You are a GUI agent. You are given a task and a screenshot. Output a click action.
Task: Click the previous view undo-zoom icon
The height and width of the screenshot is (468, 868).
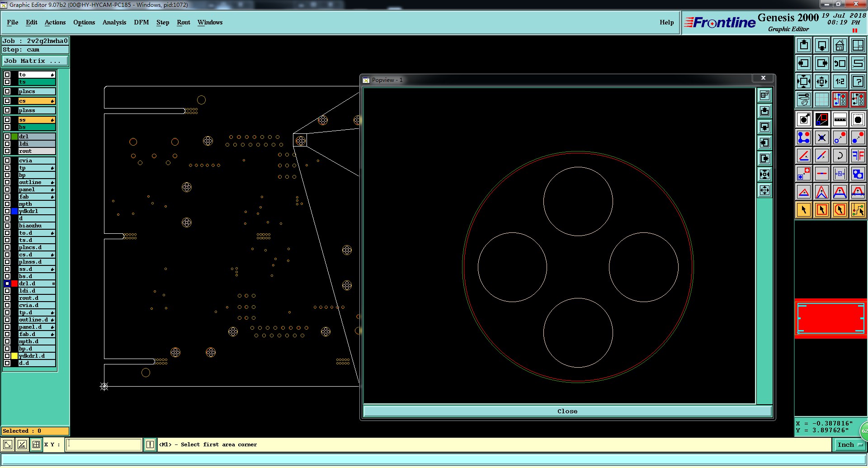840,63
